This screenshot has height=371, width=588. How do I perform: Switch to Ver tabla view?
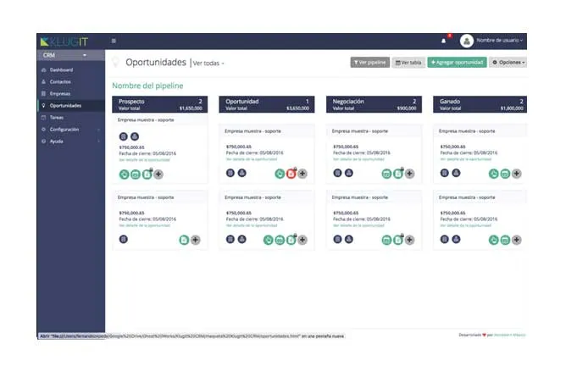[408, 63]
